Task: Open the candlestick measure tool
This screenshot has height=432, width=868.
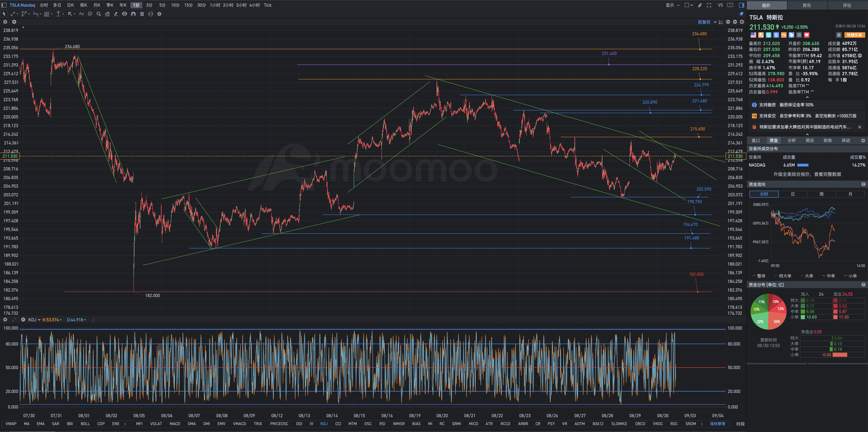Action: [107, 14]
